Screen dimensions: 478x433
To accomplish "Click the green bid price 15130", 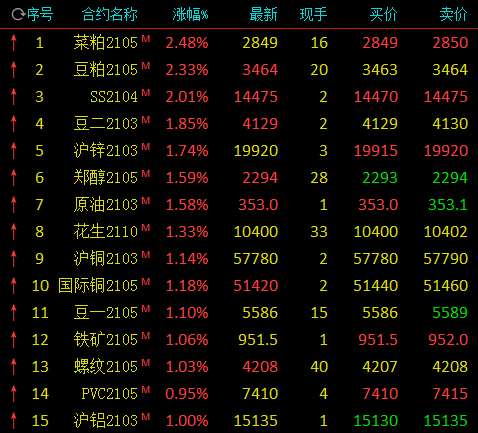I will coord(376,421).
